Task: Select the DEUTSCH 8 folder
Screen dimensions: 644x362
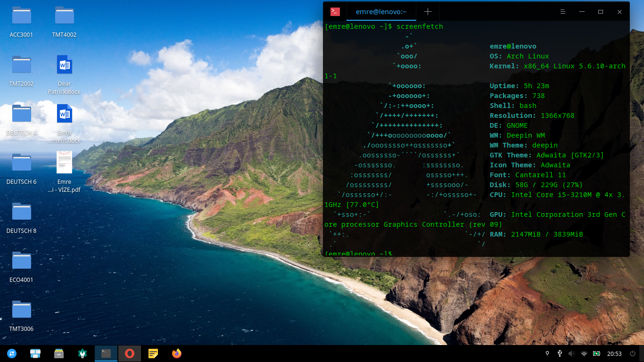Action: 21,218
